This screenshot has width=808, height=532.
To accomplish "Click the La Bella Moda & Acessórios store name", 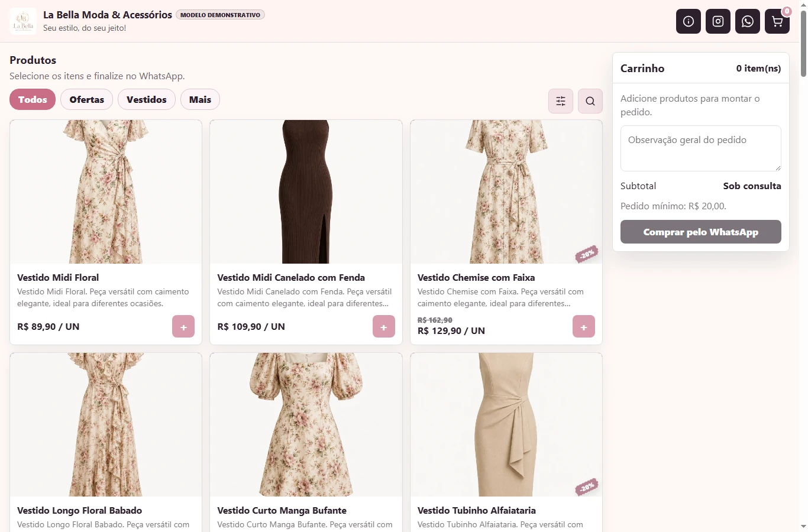I will pyautogui.click(x=108, y=15).
